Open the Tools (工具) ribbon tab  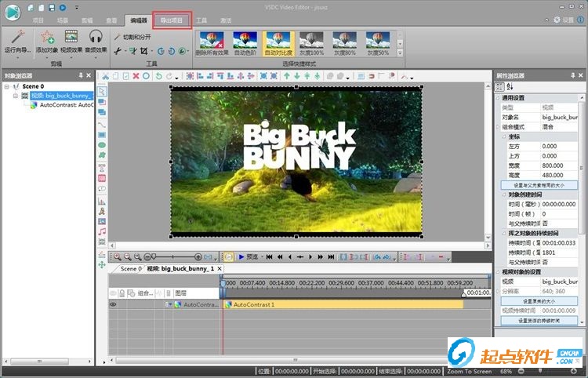(x=201, y=20)
